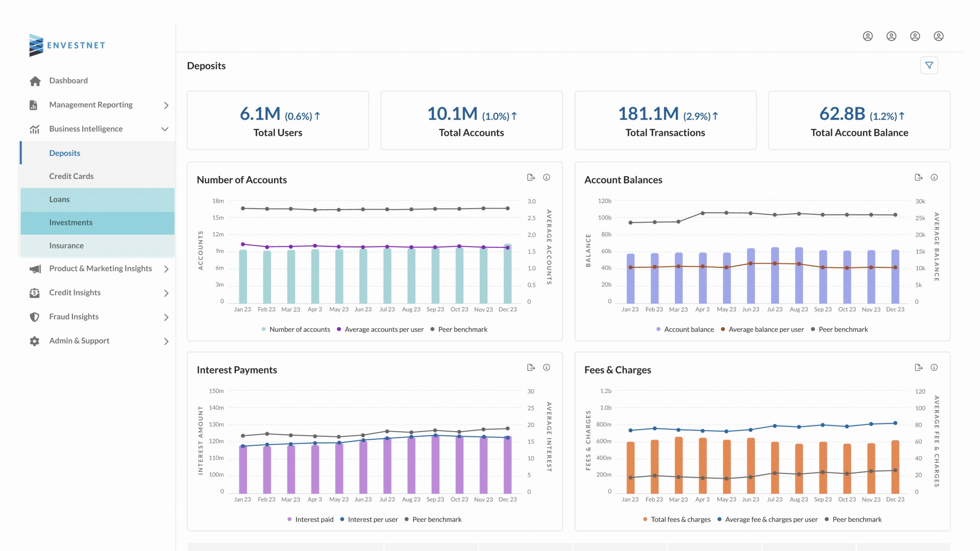Screen dimensions: 980x551
Task: Select Credit Cards in the sidebar
Action: click(x=97, y=176)
